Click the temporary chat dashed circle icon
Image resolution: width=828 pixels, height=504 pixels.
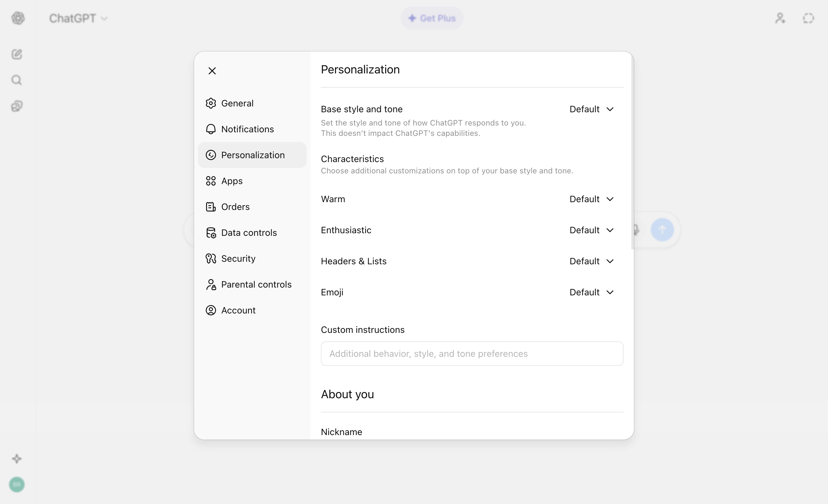pos(808,18)
